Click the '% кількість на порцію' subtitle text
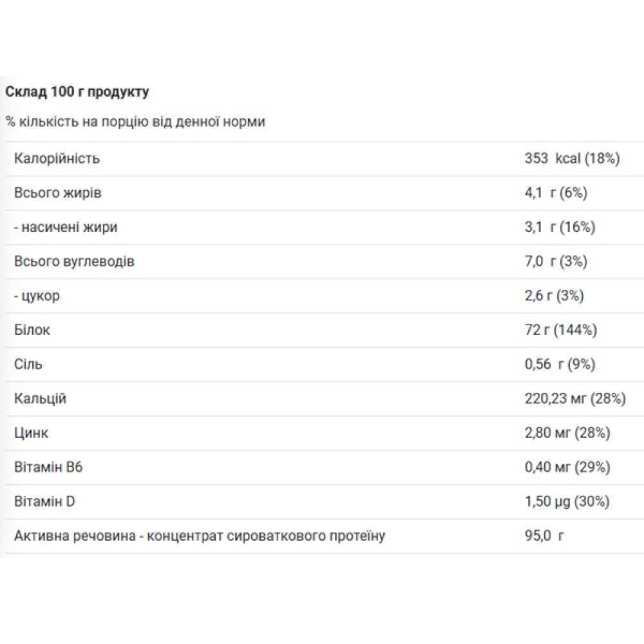The width and height of the screenshot is (644, 644). (135, 122)
